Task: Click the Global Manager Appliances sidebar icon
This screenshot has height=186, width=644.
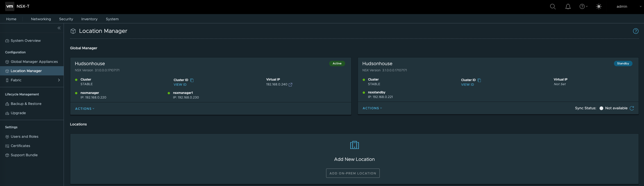Action: click(x=7, y=62)
